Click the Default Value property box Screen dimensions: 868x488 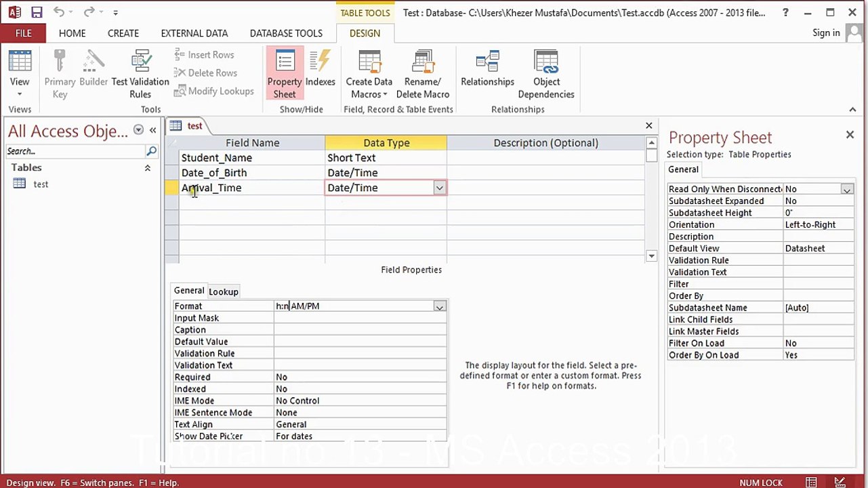360,342
